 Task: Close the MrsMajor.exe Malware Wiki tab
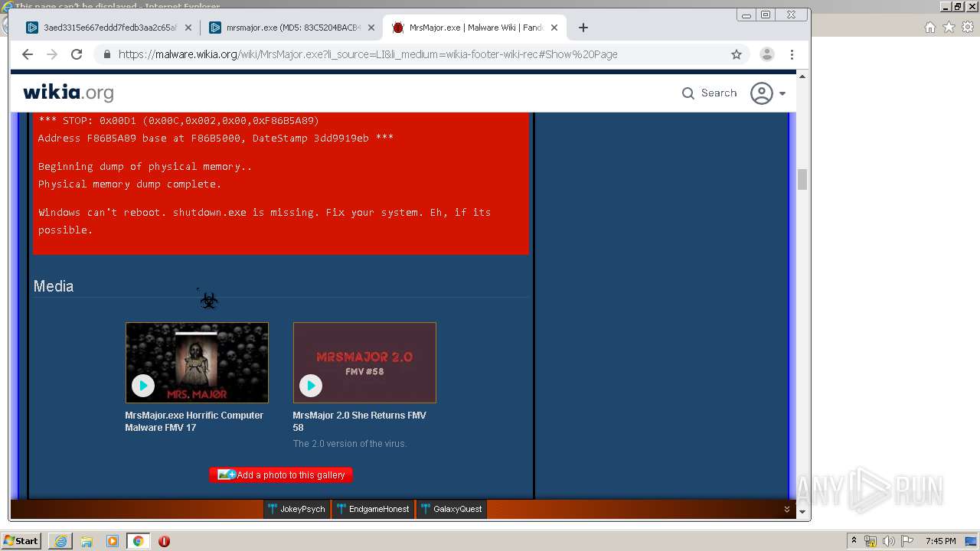[x=554, y=28]
